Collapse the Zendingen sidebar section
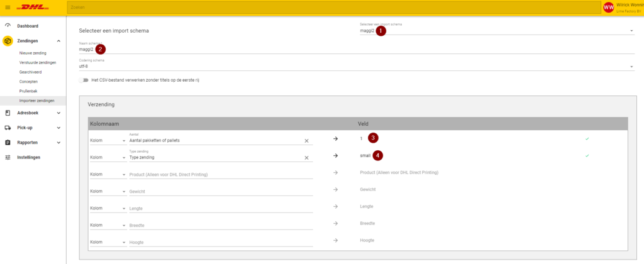The width and height of the screenshot is (644, 264). pos(58,41)
